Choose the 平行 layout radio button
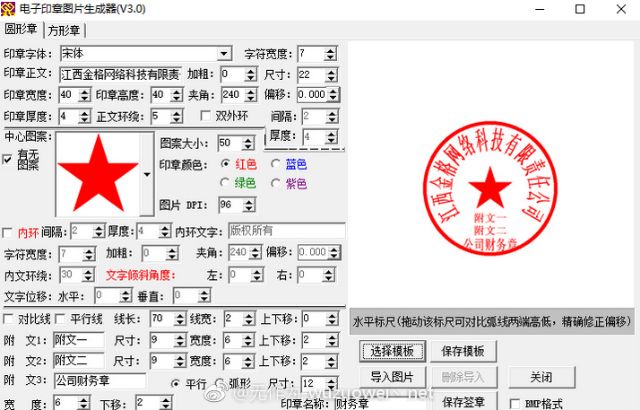 pos(176,383)
